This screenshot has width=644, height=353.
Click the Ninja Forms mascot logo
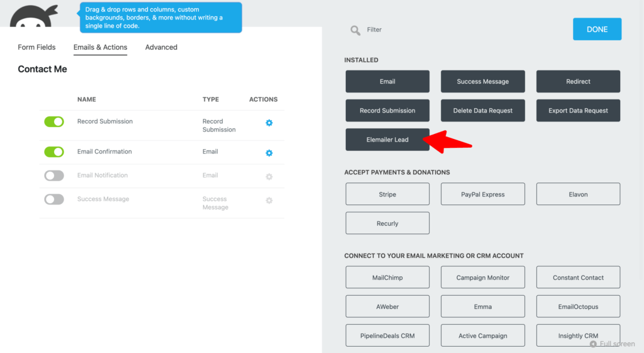[34, 16]
